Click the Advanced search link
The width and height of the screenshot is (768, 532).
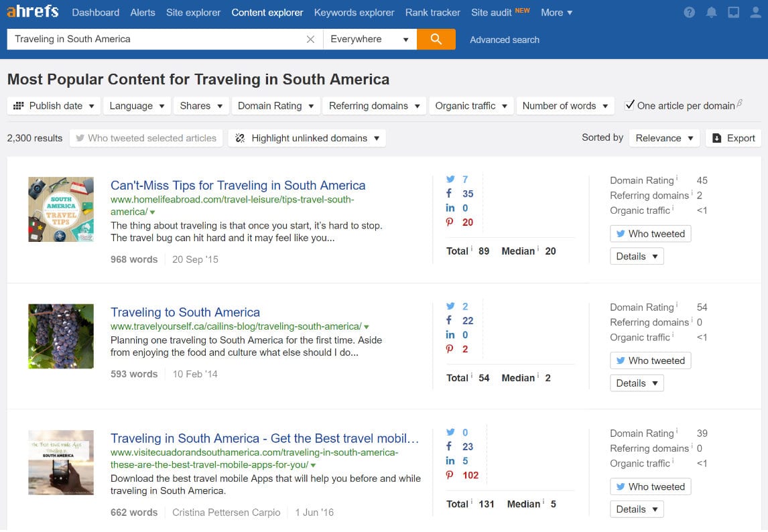(x=504, y=40)
